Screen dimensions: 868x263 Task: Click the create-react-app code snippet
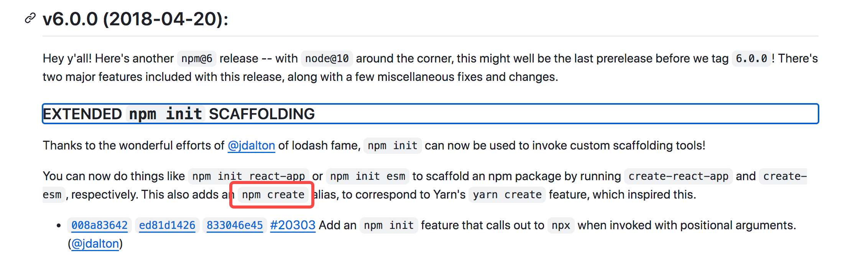click(x=679, y=176)
